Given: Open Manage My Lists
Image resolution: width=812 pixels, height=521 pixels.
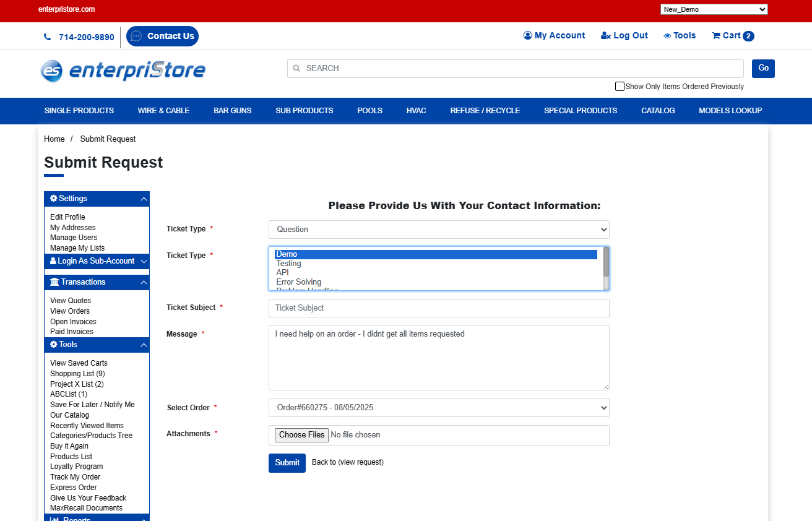Looking at the screenshot, I should 77,248.
